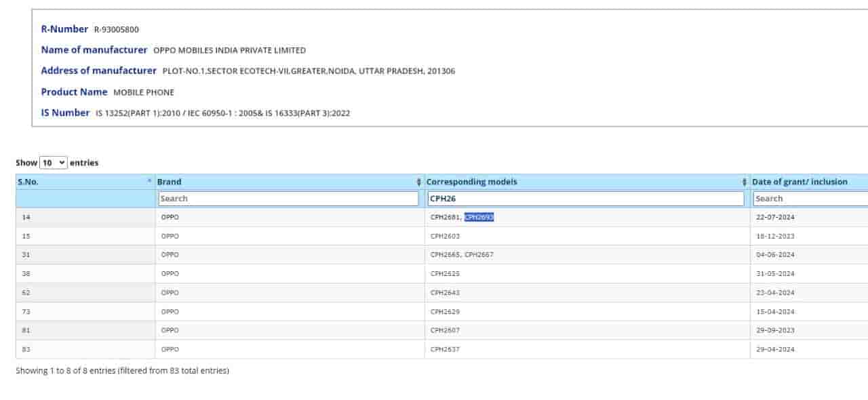Select the CPH2603 model cell
The width and height of the screenshot is (868, 400).
[x=445, y=237]
